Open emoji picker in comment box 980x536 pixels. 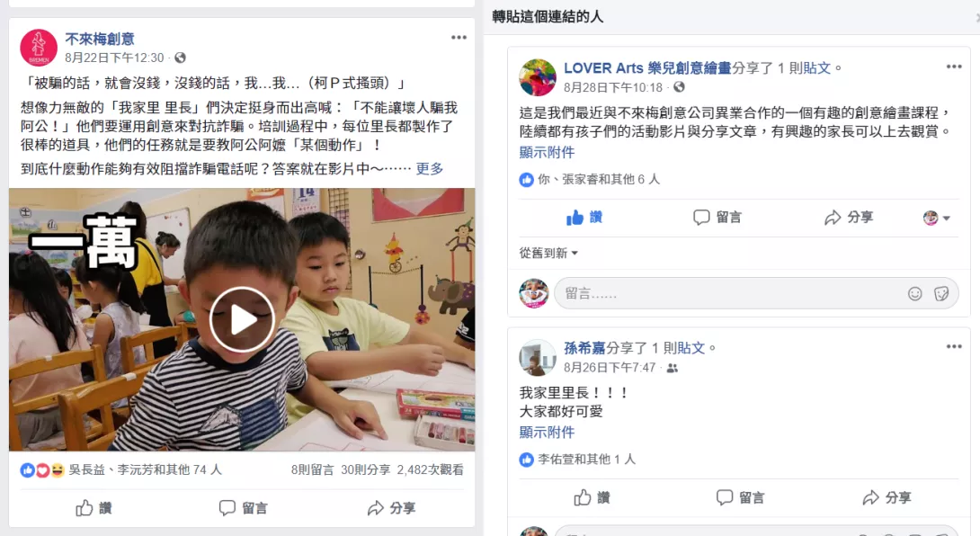[x=914, y=293]
